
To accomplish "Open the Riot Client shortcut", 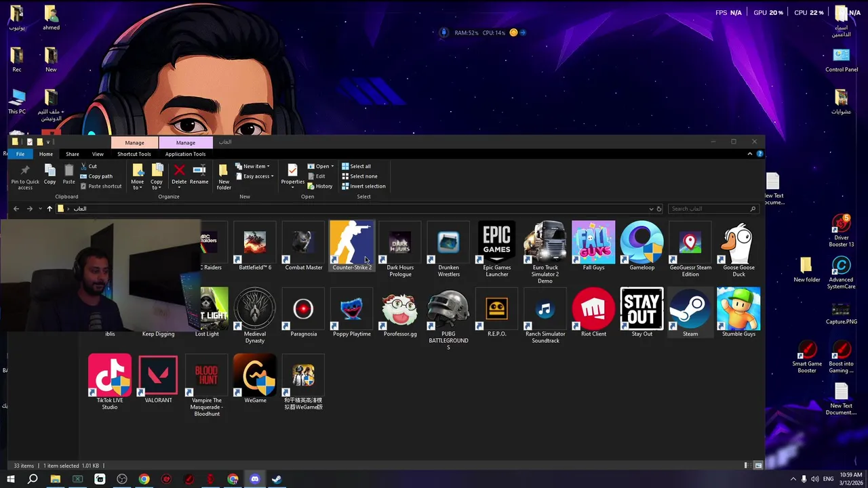I will pos(593,312).
